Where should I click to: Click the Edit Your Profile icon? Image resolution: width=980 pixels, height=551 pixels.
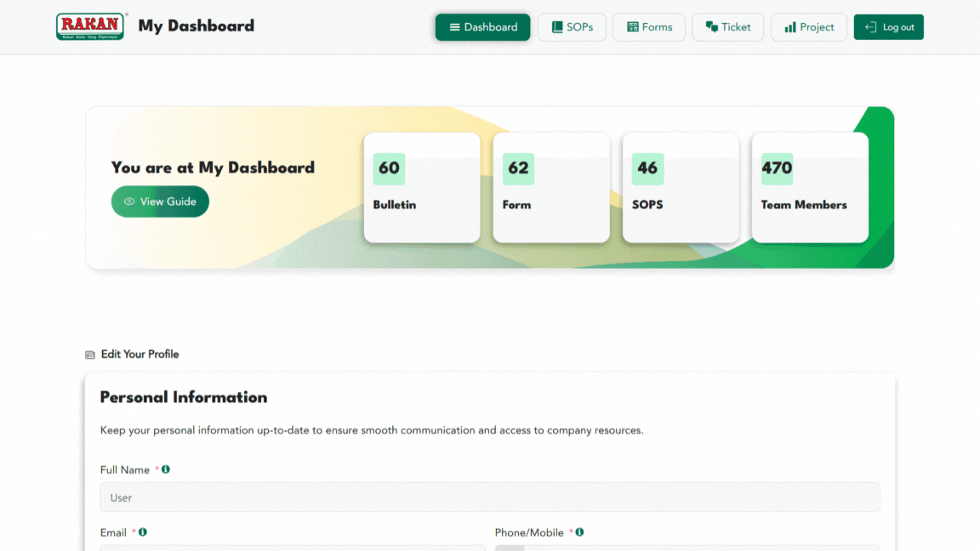tap(90, 355)
